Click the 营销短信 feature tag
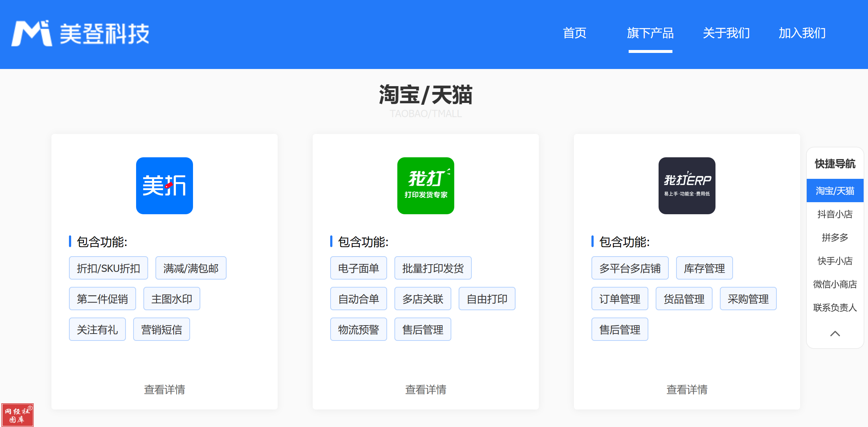This screenshot has height=427, width=868. click(x=162, y=330)
